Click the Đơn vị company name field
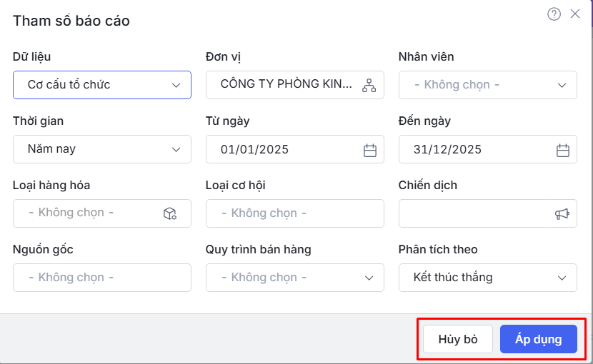 pos(286,84)
